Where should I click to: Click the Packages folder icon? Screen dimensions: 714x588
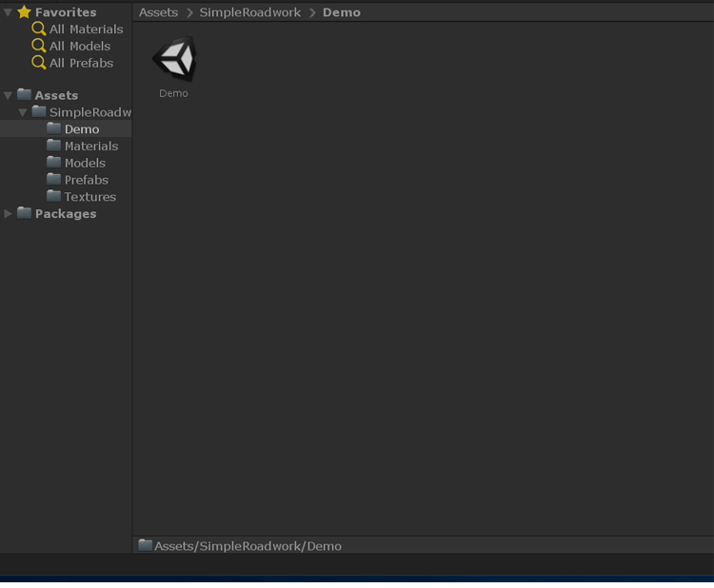coord(24,213)
